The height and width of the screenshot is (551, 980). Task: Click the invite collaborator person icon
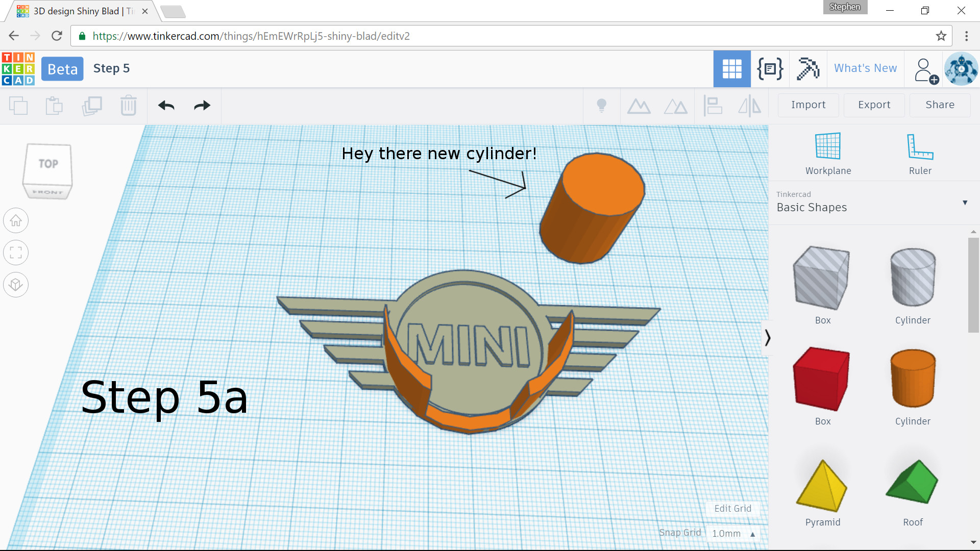click(926, 70)
